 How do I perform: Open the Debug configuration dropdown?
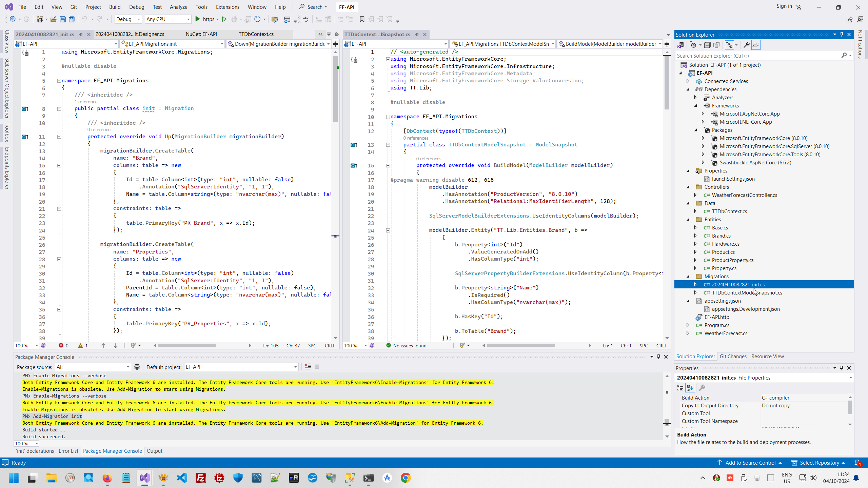128,19
